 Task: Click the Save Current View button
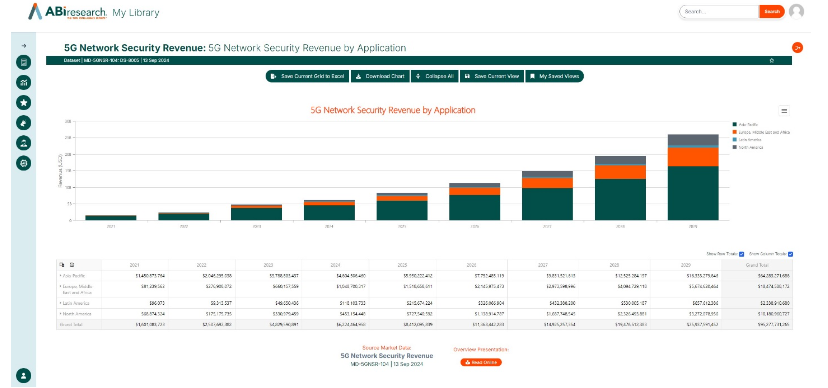pos(492,77)
